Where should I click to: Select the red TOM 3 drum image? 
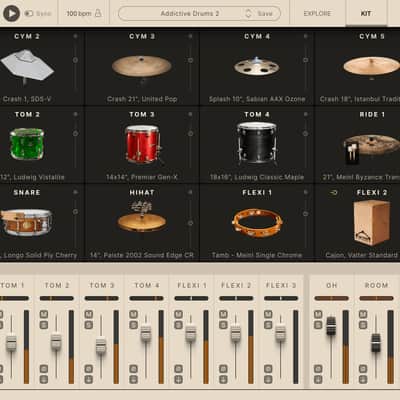[143, 144]
